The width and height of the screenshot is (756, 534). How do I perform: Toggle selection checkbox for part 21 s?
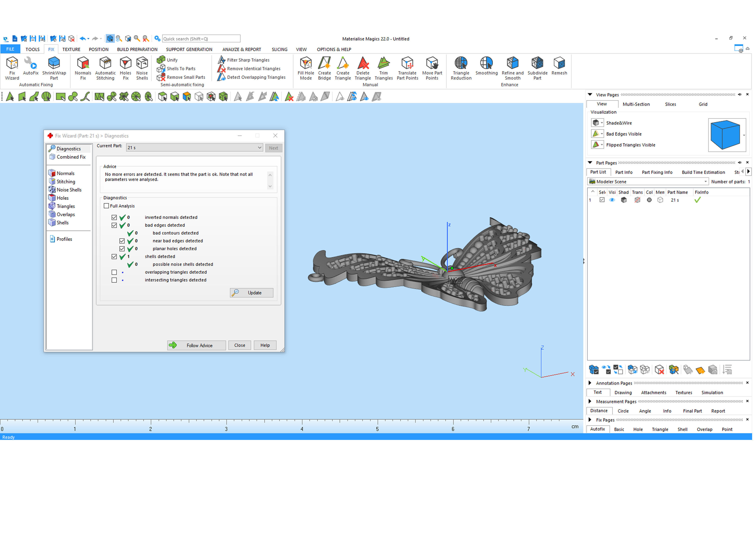tap(602, 200)
